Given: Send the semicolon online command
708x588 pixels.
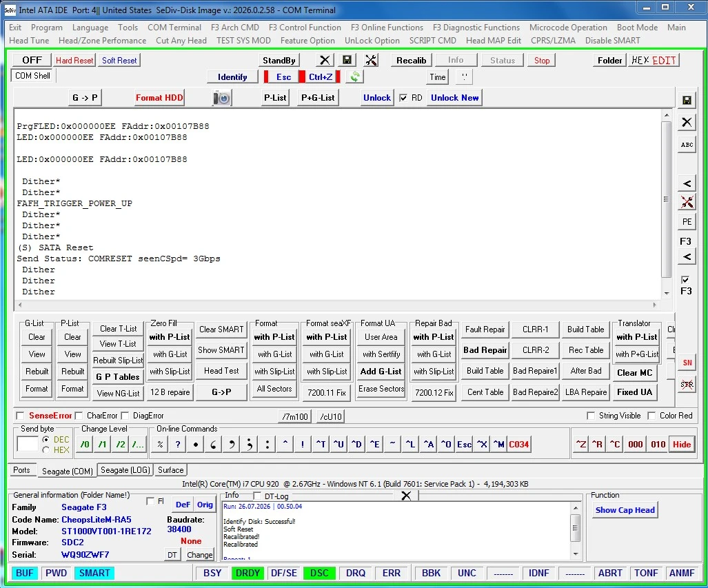Looking at the screenshot, I should pyautogui.click(x=250, y=445).
